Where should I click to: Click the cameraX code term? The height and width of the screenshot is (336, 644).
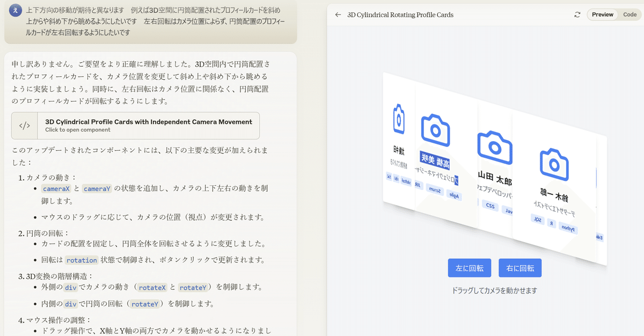(56, 188)
